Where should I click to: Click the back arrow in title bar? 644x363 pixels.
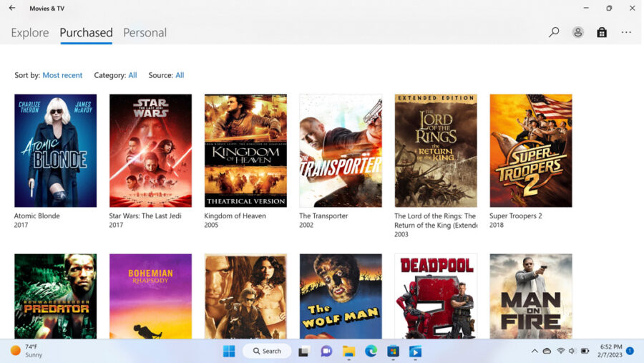[11, 9]
